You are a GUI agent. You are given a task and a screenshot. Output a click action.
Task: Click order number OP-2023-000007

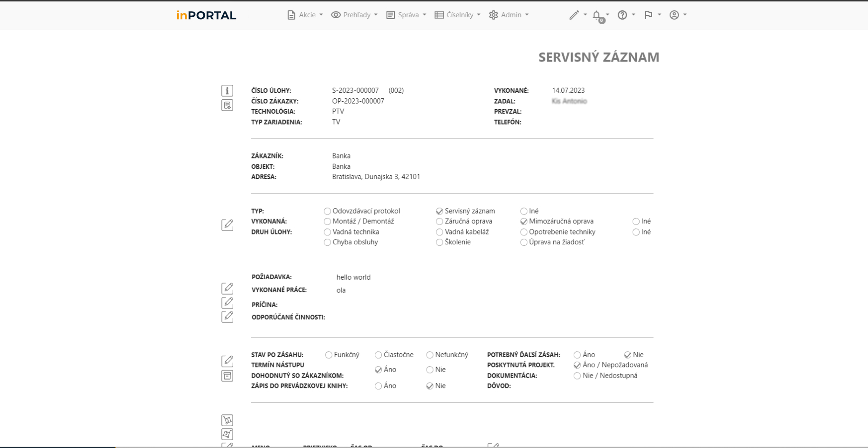pyautogui.click(x=358, y=101)
